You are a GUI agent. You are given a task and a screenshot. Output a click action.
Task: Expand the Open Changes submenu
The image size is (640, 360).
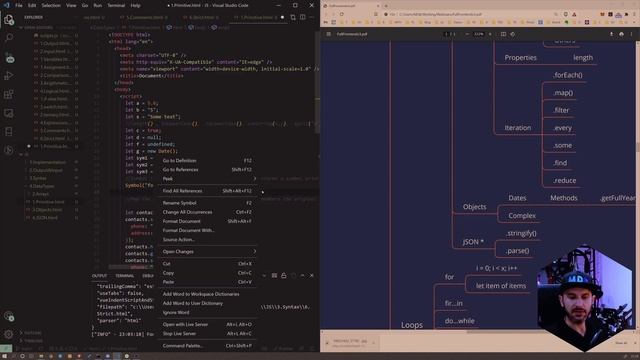207,251
